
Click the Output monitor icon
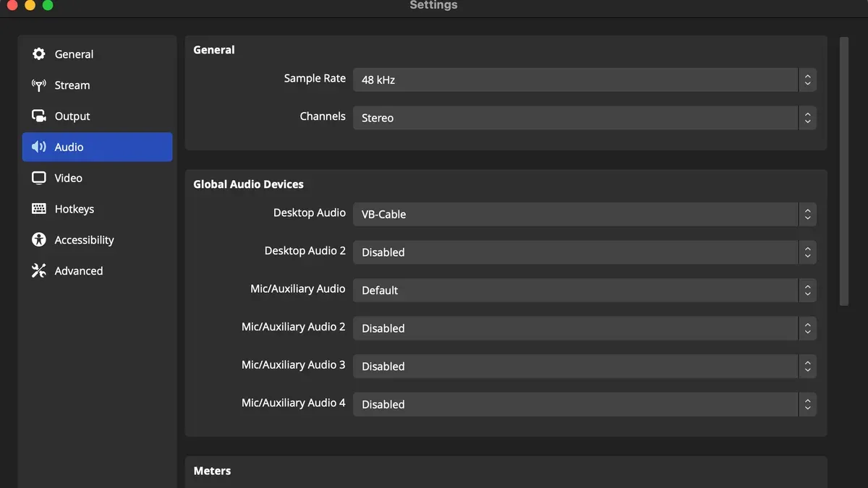tap(39, 116)
